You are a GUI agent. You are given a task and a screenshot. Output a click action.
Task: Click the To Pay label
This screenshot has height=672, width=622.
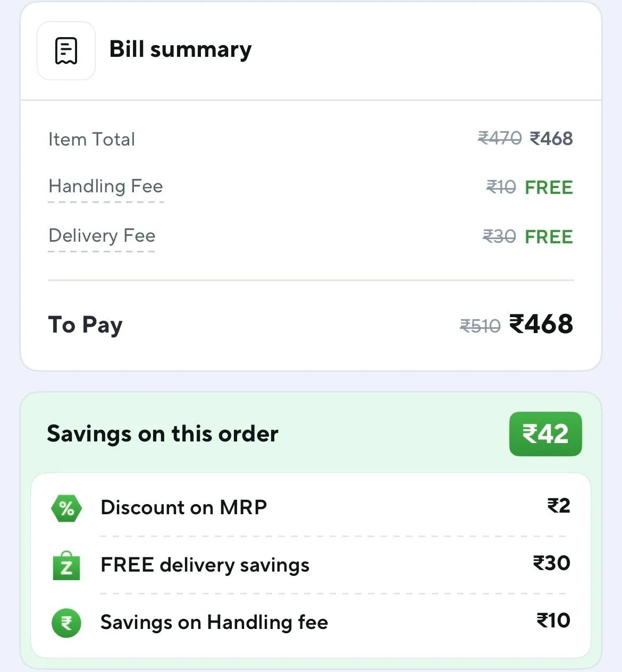[x=85, y=325]
